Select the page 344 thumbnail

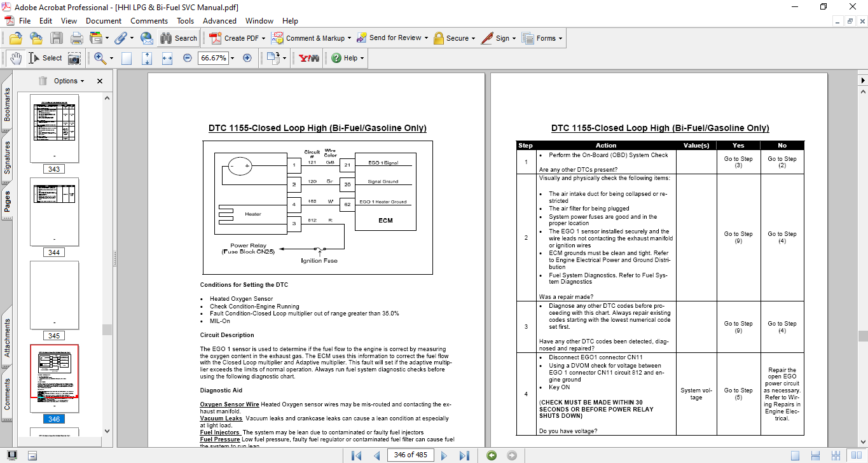[54, 212]
